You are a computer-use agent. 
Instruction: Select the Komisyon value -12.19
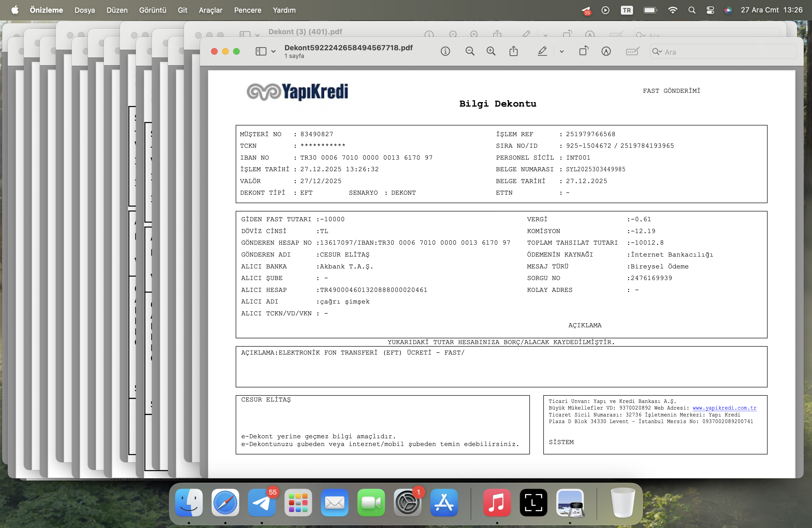pos(643,231)
